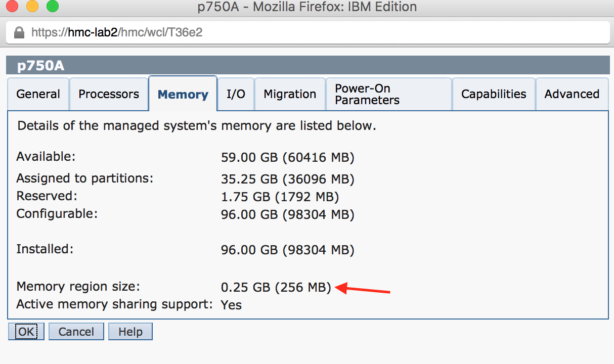The width and height of the screenshot is (614, 364).
Task: Open the Migration tab
Action: click(290, 94)
